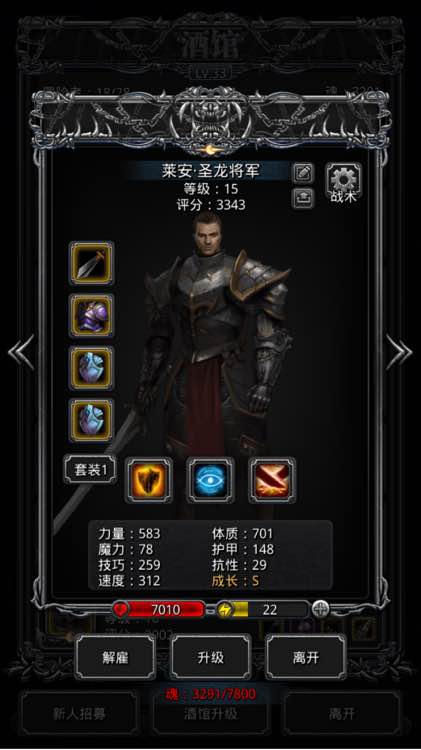
Task: Dismiss the hero with 解雇 button
Action: click(115, 657)
